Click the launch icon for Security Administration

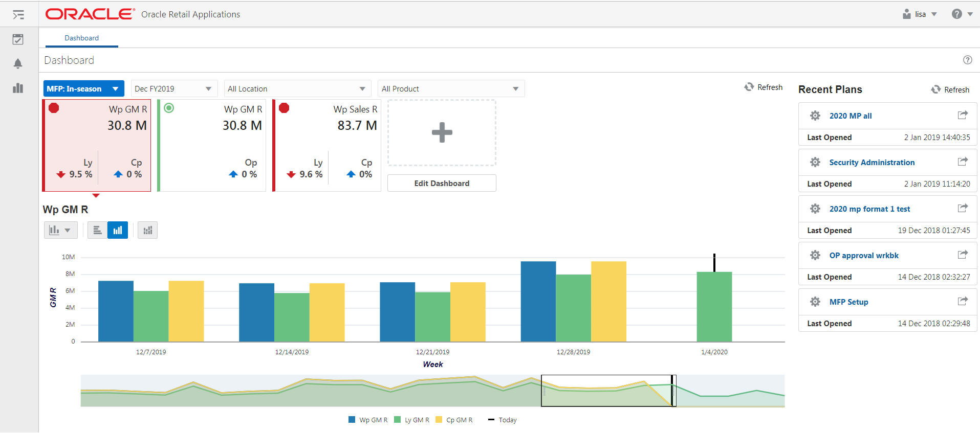pyautogui.click(x=963, y=162)
